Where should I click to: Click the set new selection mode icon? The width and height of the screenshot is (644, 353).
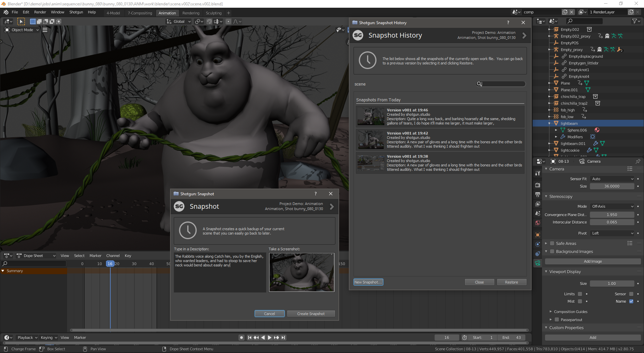(x=33, y=21)
